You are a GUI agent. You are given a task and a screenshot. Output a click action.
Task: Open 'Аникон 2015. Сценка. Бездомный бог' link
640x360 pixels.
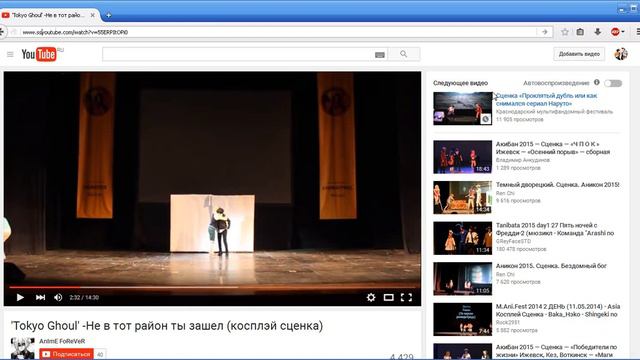pyautogui.click(x=551, y=266)
